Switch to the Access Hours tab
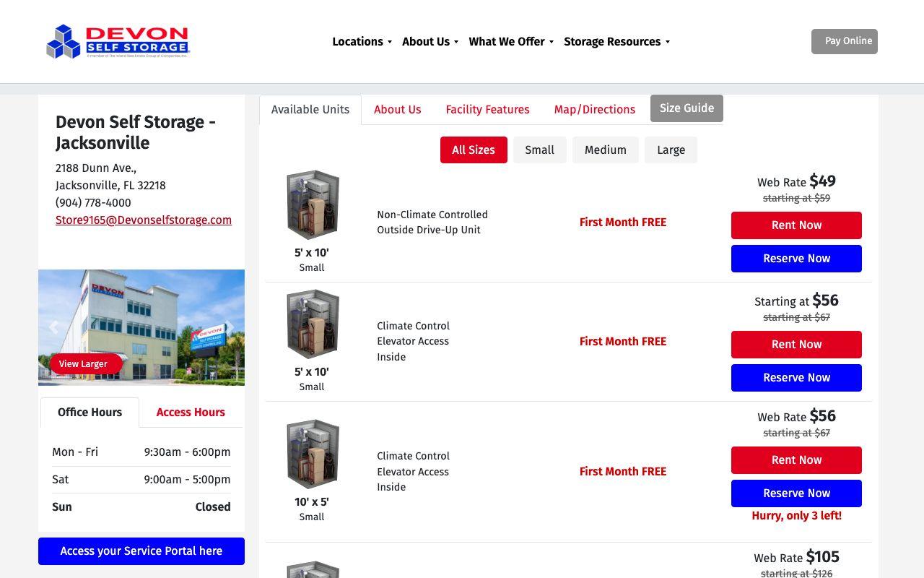Image resolution: width=924 pixels, height=578 pixels. (x=191, y=413)
